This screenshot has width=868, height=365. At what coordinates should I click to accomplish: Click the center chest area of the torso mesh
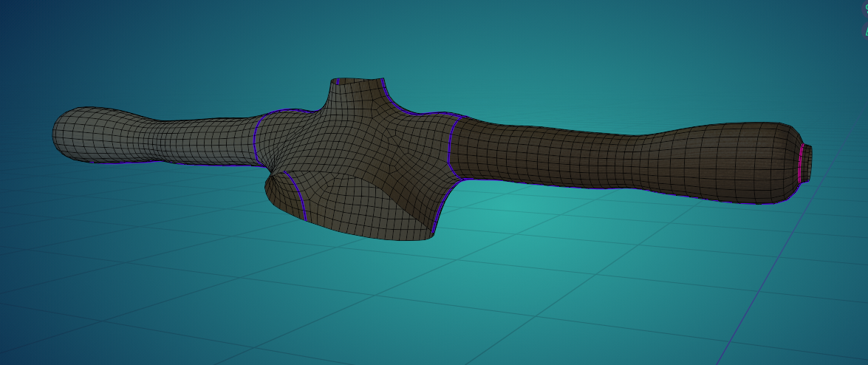355,148
